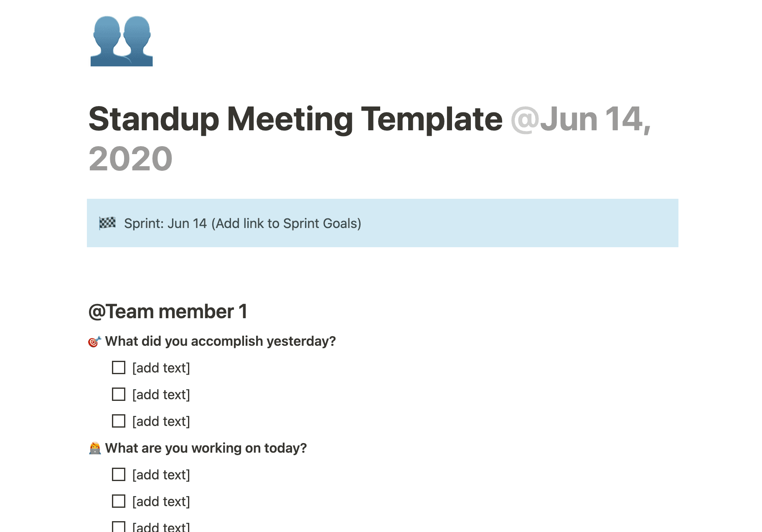The height and width of the screenshot is (532, 762).
Task: Check the second checkbox under accomplish yesterday
Action: pos(118,394)
